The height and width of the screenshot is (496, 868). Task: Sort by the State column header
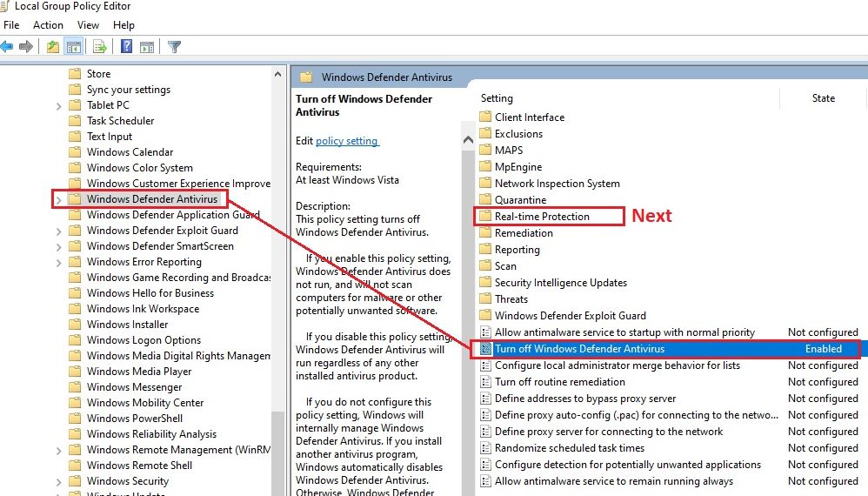(x=823, y=98)
